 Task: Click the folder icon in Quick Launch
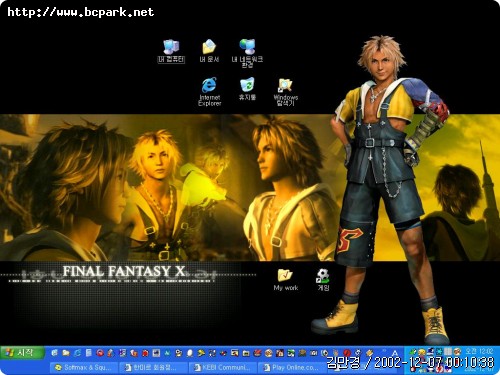tap(66, 353)
